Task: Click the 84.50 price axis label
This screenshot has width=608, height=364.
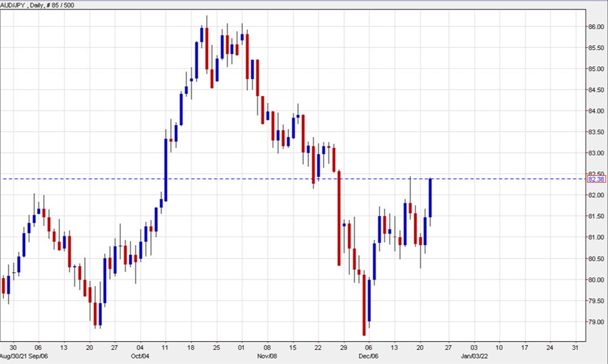Action: point(596,90)
